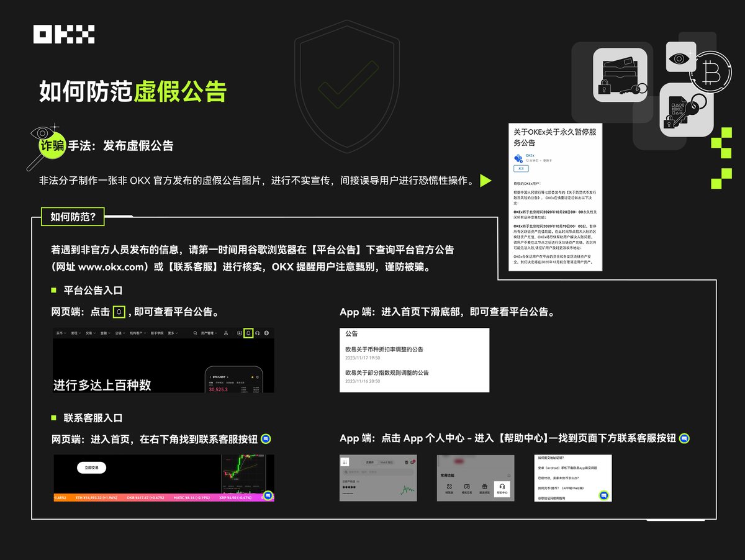Open 如何充币/提币 help article

pyautogui.click(x=561, y=488)
